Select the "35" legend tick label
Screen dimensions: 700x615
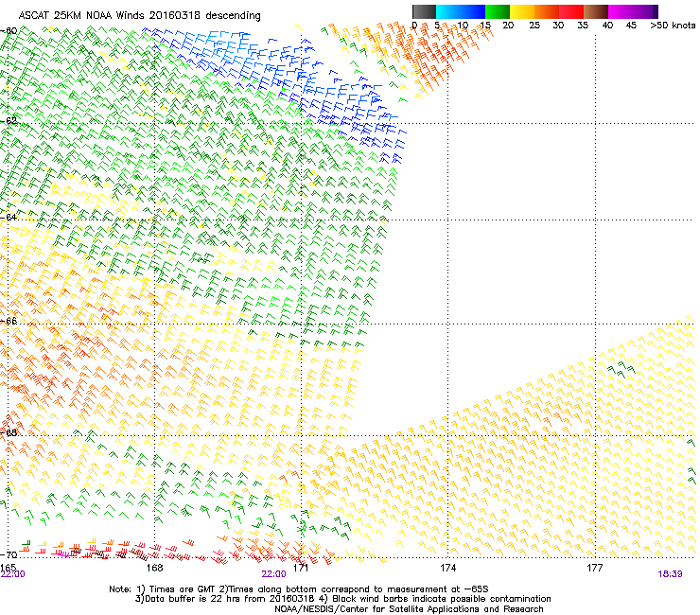pyautogui.click(x=583, y=26)
